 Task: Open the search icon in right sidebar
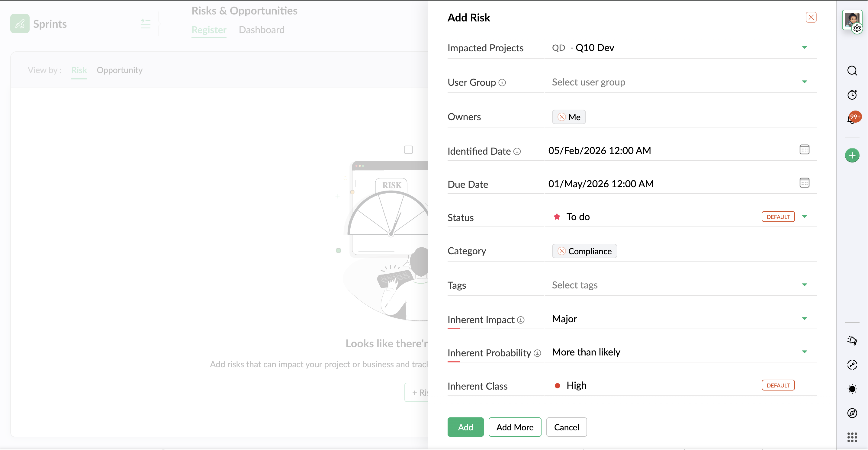pos(852,71)
